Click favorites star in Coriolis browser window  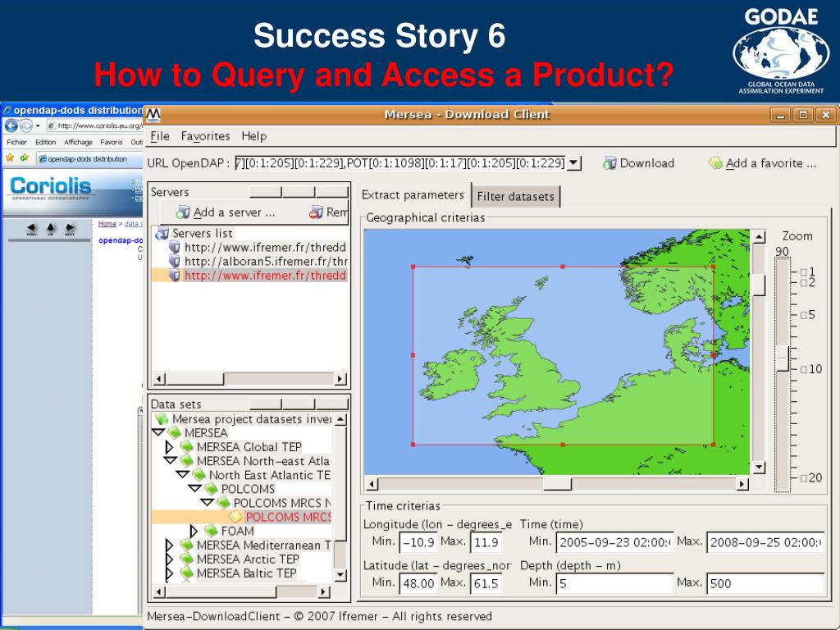(10, 158)
